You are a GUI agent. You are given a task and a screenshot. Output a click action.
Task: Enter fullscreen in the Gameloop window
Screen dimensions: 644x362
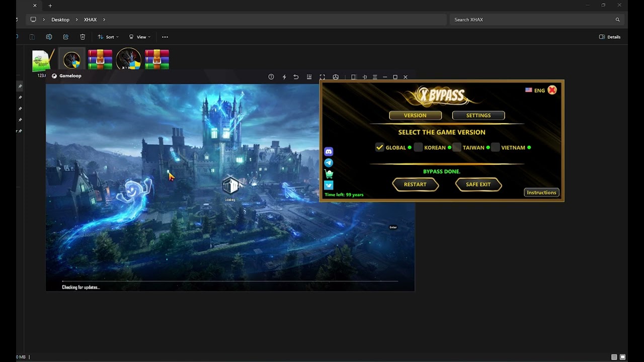pos(322,77)
